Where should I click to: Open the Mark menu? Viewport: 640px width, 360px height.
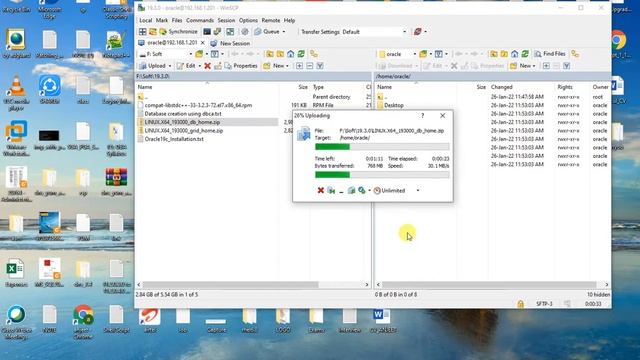click(162, 20)
